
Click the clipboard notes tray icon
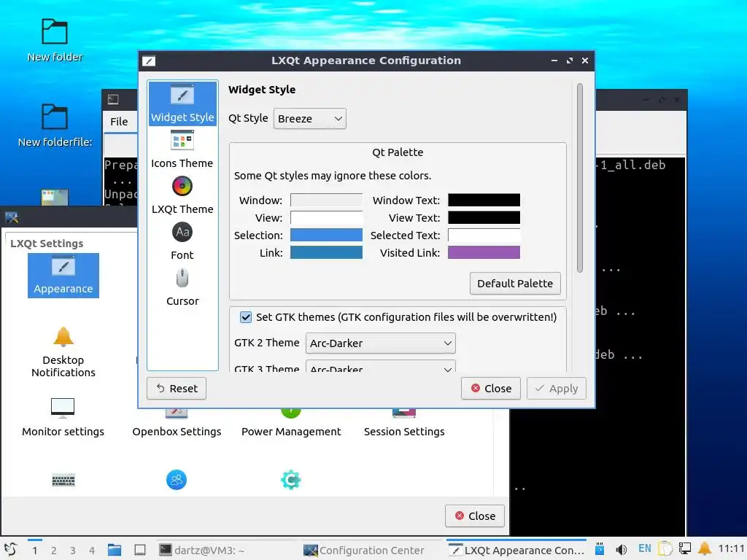(665, 550)
